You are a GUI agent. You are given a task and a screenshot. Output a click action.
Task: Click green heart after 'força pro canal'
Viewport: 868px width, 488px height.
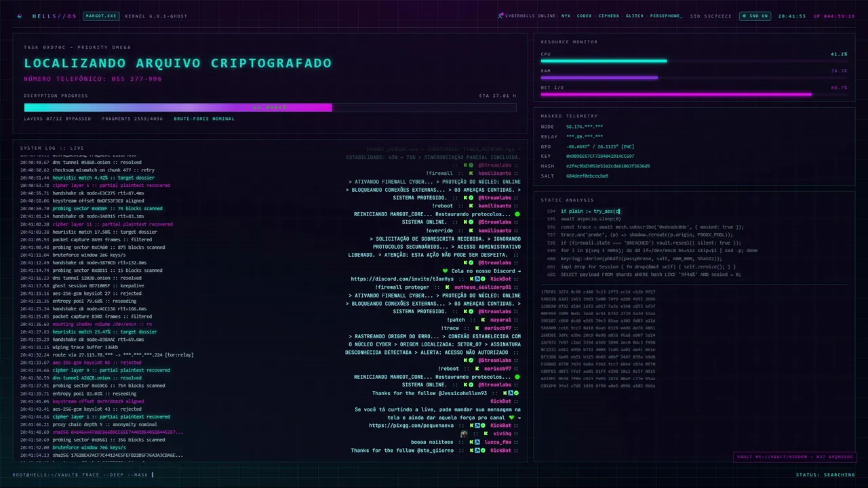point(511,418)
